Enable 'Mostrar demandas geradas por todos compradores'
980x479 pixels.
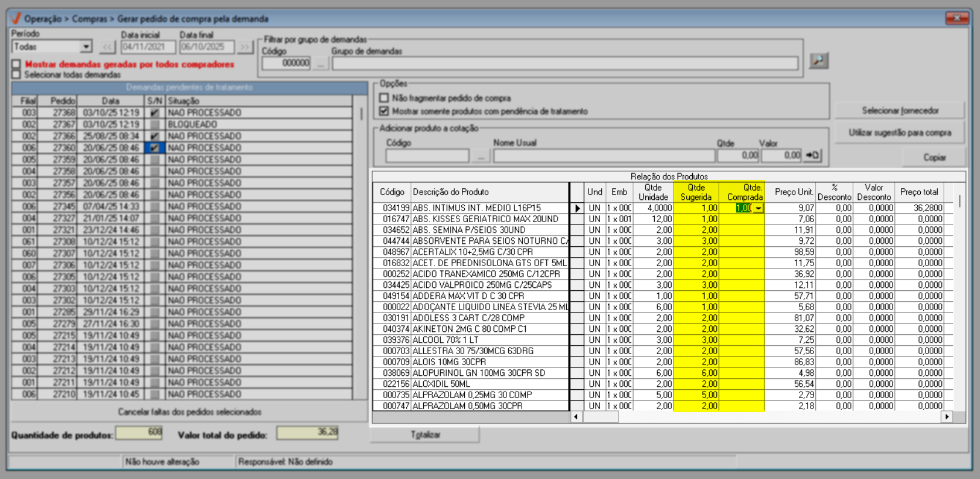(x=16, y=64)
